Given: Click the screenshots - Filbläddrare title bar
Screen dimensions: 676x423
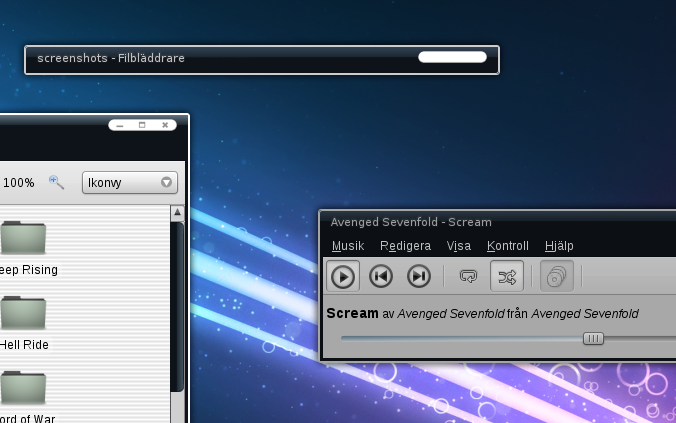Looking at the screenshot, I should (262, 60).
